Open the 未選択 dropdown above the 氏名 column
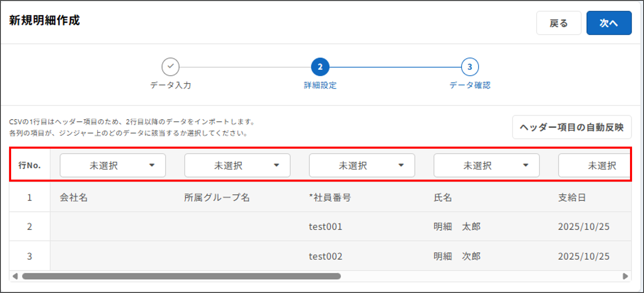The width and height of the screenshot is (644, 293). tap(486, 165)
